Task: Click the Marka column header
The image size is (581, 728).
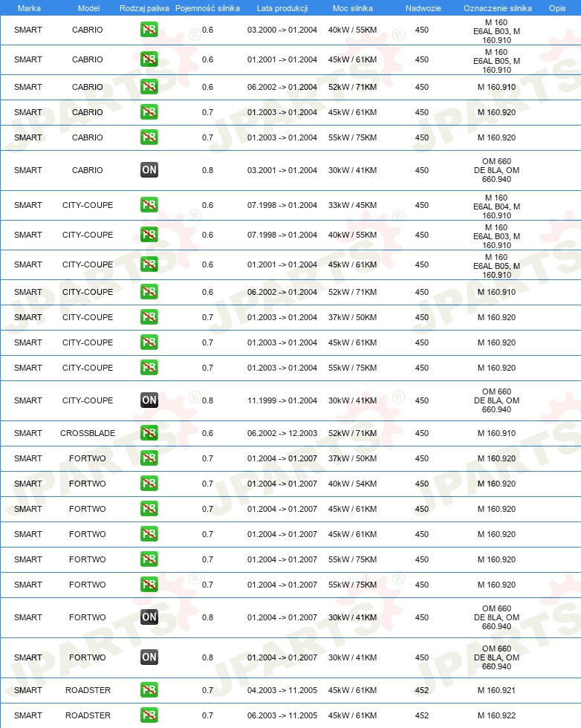Action: pyautogui.click(x=29, y=8)
